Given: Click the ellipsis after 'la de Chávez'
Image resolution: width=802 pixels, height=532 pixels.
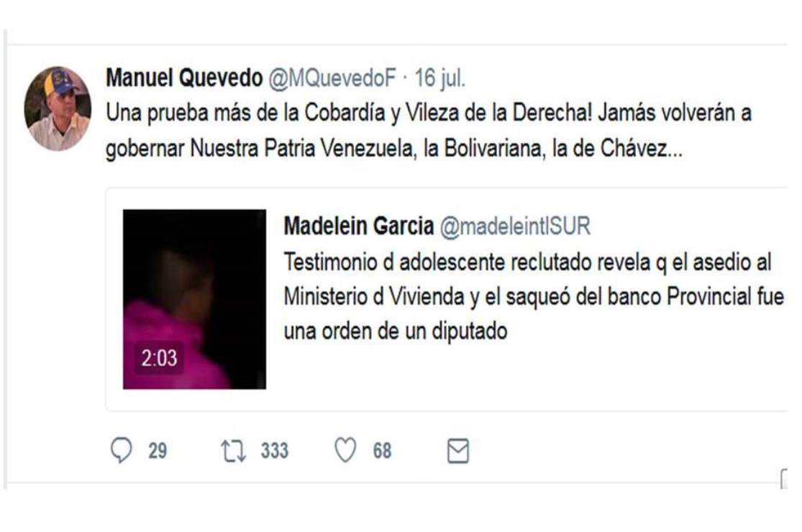Looking at the screenshot, I should point(675,150).
